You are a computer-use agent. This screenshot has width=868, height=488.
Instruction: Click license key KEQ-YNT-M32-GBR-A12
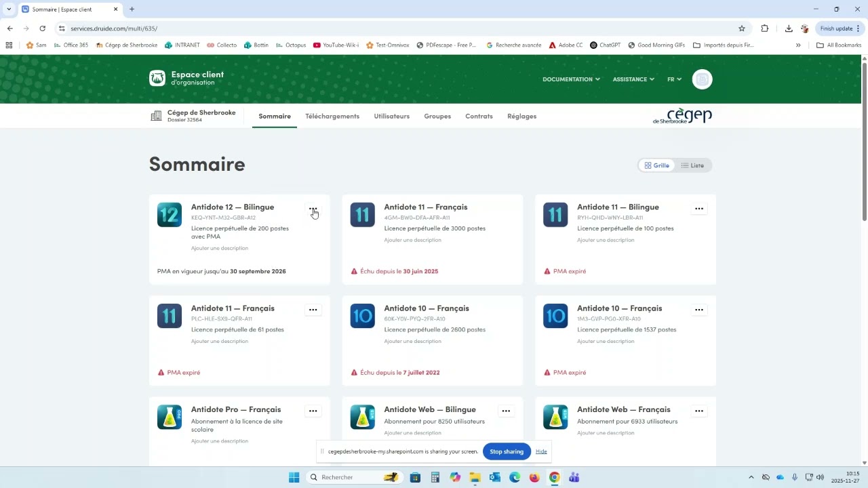click(x=223, y=218)
